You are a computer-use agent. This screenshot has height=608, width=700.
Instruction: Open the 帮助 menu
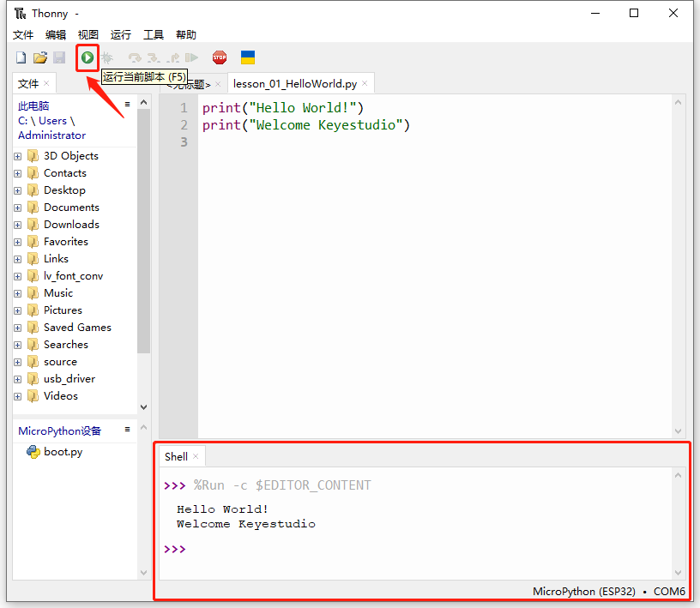[185, 35]
